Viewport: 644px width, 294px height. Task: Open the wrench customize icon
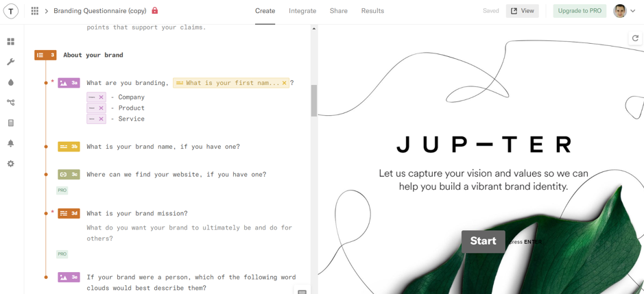[11, 62]
